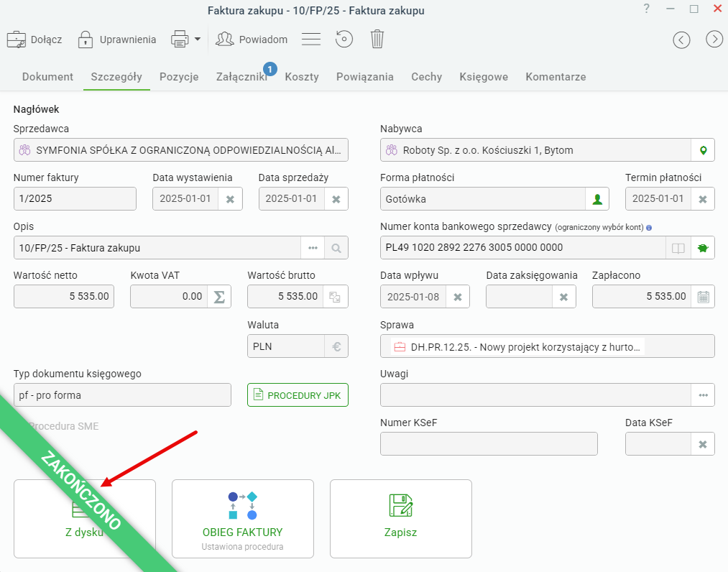Click the PROCEDURY JPK button

pyautogui.click(x=298, y=395)
